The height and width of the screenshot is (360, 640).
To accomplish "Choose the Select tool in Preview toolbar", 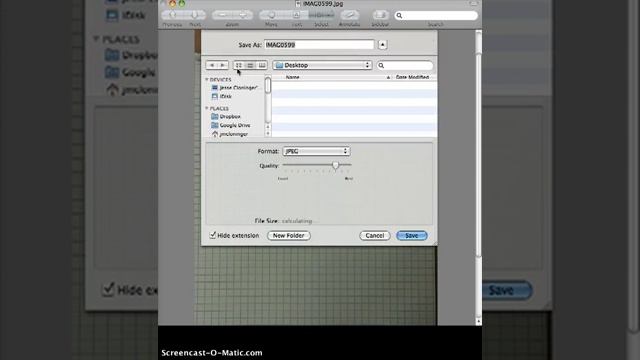I will (321, 15).
